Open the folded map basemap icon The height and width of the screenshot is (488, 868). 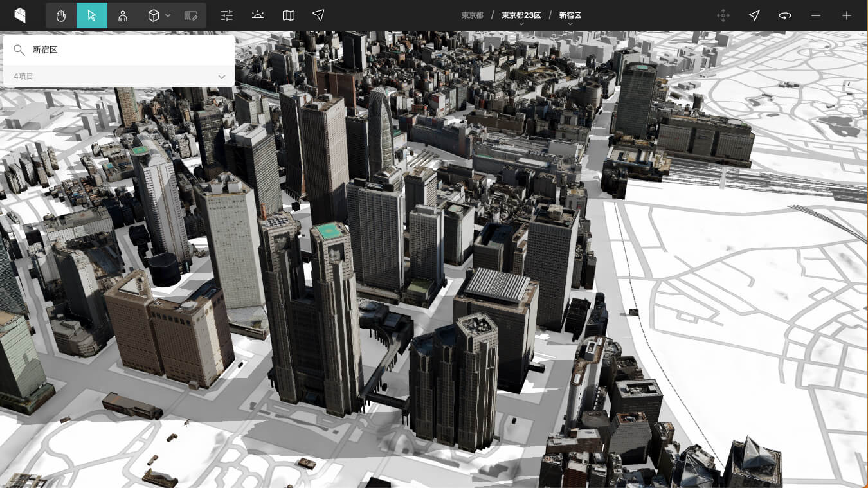coord(289,15)
